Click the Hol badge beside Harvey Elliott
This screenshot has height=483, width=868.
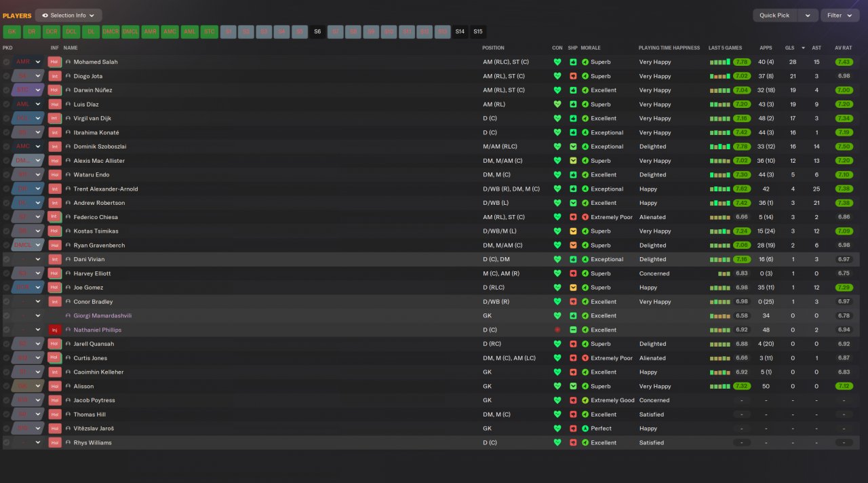pyautogui.click(x=55, y=273)
